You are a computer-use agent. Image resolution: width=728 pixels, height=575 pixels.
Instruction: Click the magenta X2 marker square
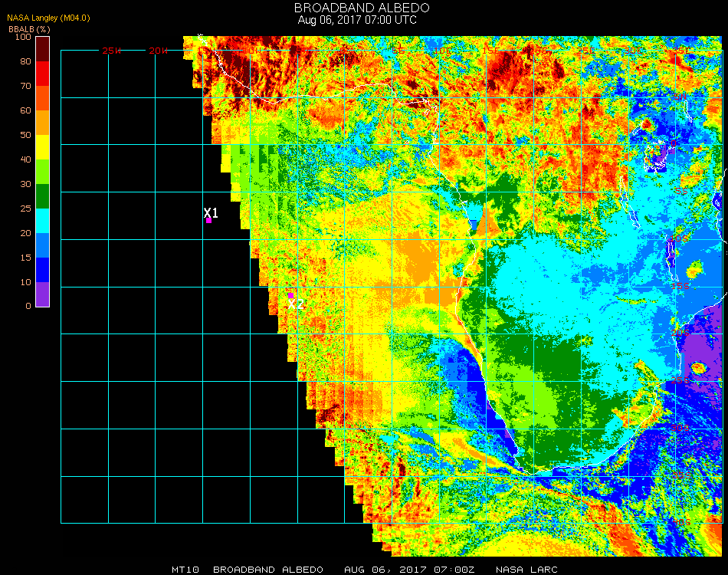coord(290,295)
